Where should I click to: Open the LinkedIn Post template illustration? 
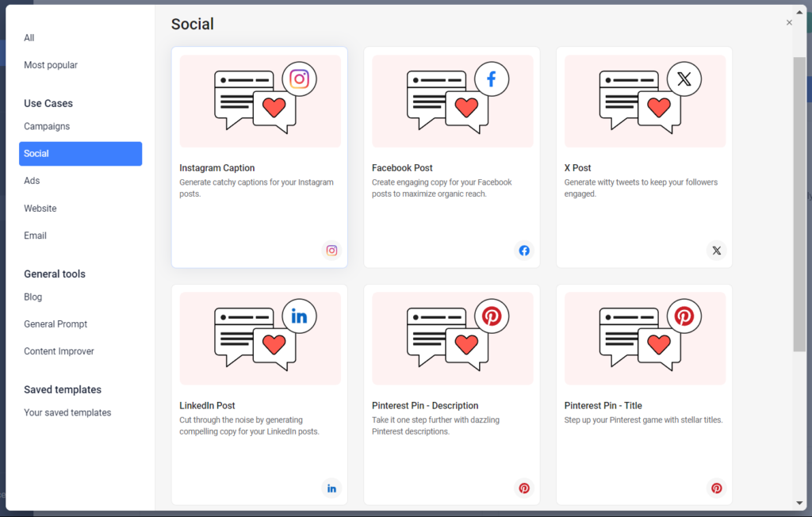click(260, 339)
